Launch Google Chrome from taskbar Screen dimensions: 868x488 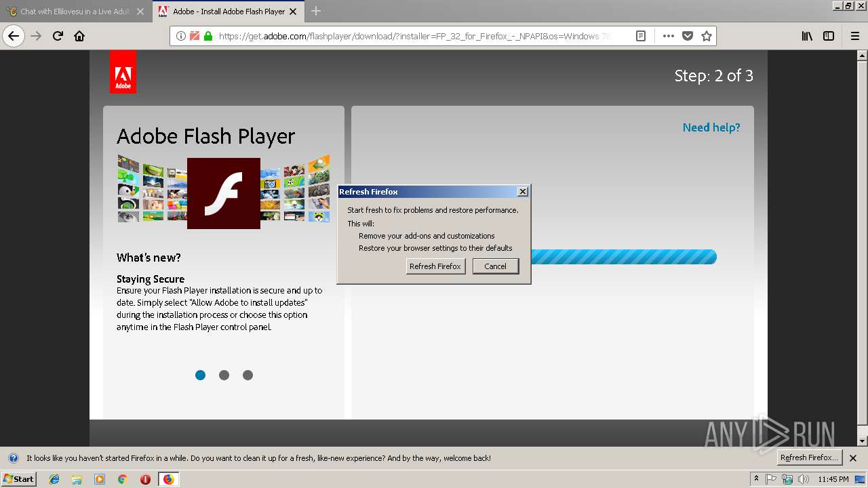pyautogui.click(x=122, y=479)
